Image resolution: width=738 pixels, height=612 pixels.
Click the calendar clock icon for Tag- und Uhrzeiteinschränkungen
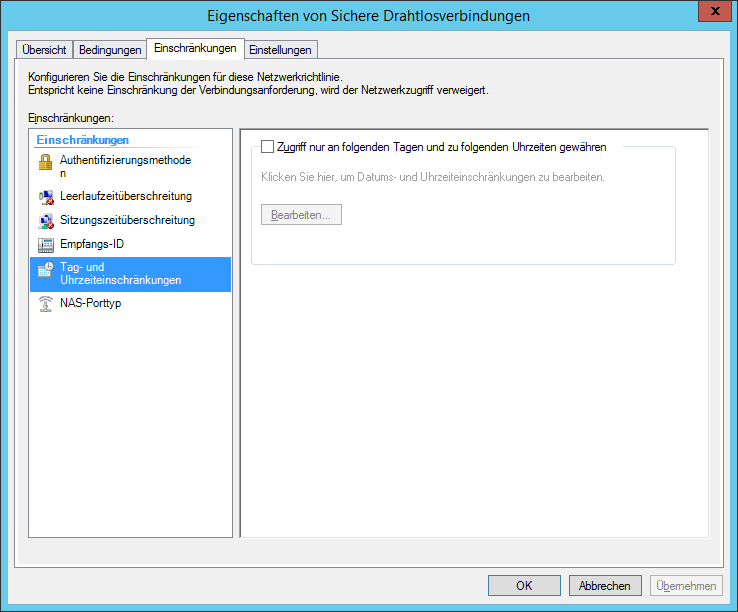click(46, 269)
